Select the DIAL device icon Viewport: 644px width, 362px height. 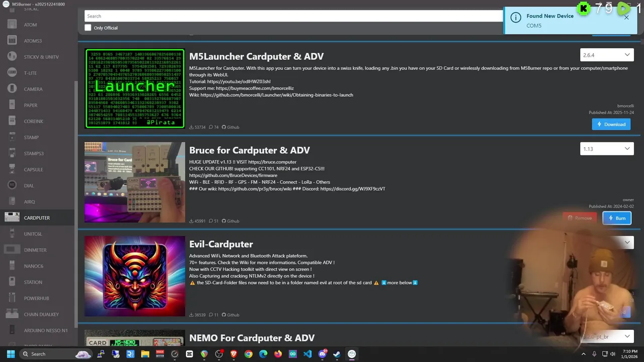tap(12, 186)
